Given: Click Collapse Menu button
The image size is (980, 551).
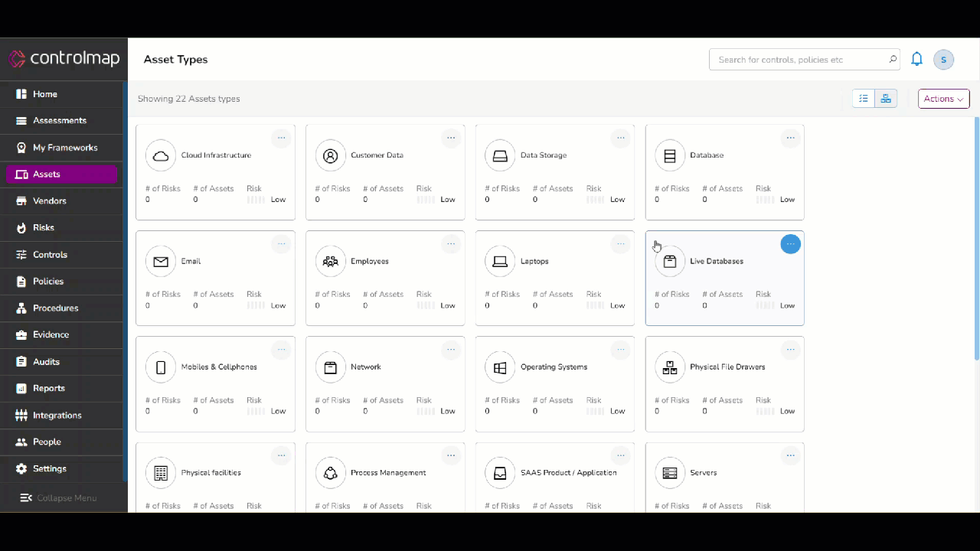Looking at the screenshot, I should (x=58, y=498).
